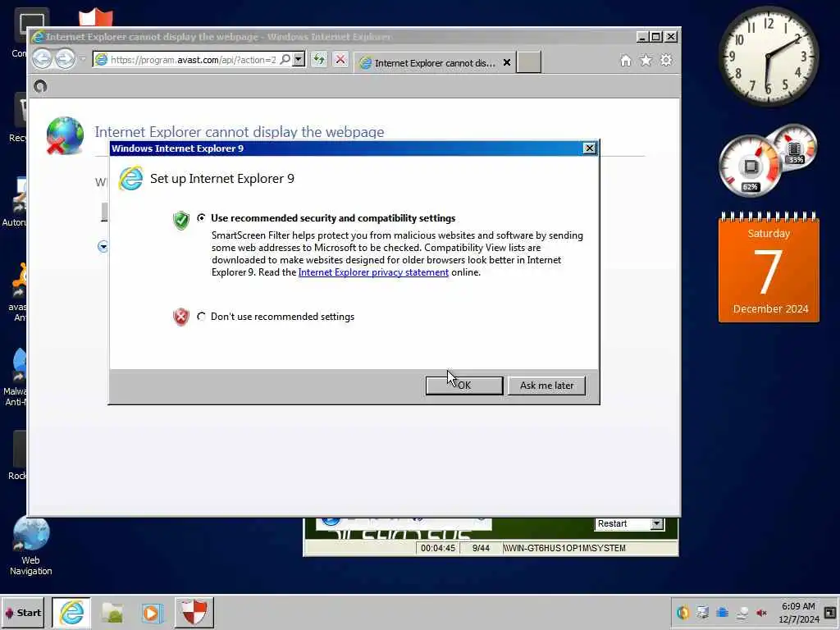
Task: Click the 'Ask me later' button
Action: coord(546,386)
